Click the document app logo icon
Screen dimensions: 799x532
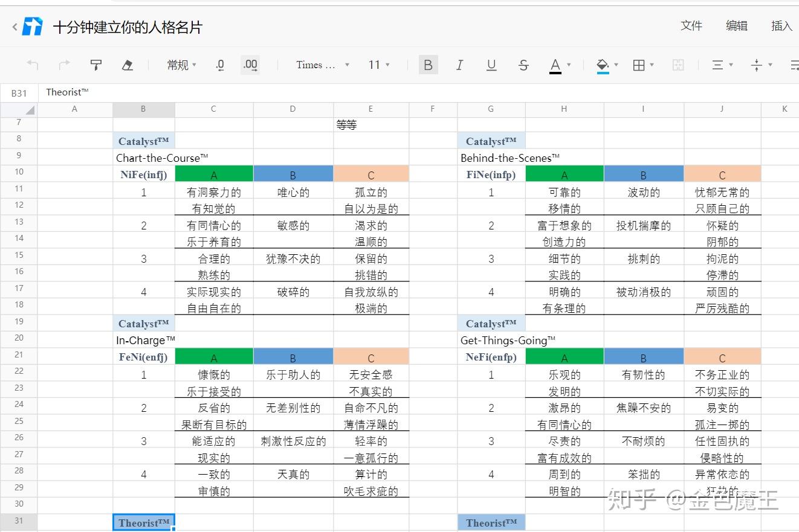point(33,26)
